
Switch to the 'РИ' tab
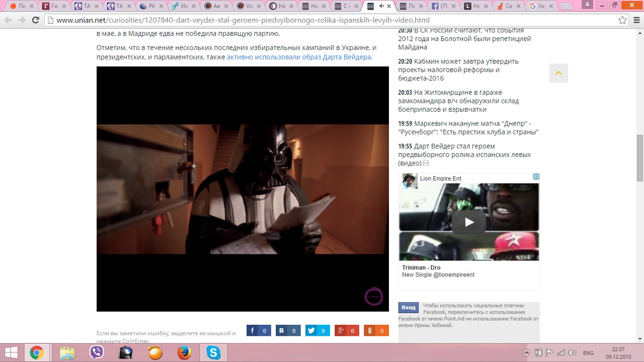point(151,6)
